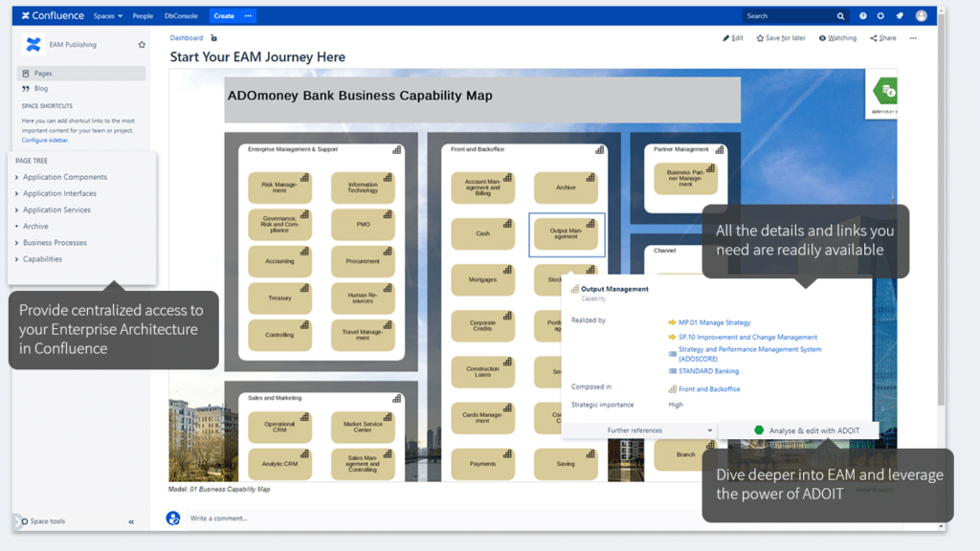Toggle the Watching status for this page

click(x=835, y=37)
